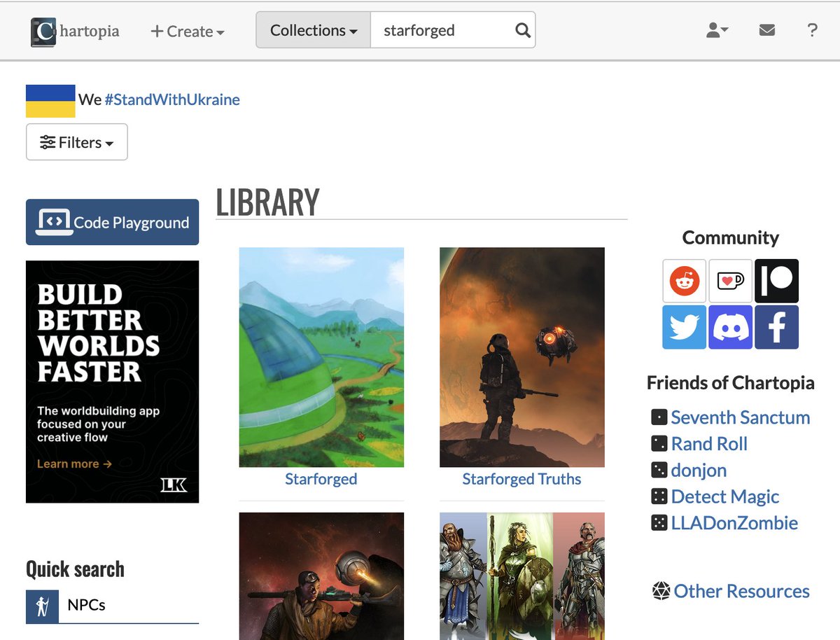
Task: Join via the Discord icon
Action: point(731,327)
